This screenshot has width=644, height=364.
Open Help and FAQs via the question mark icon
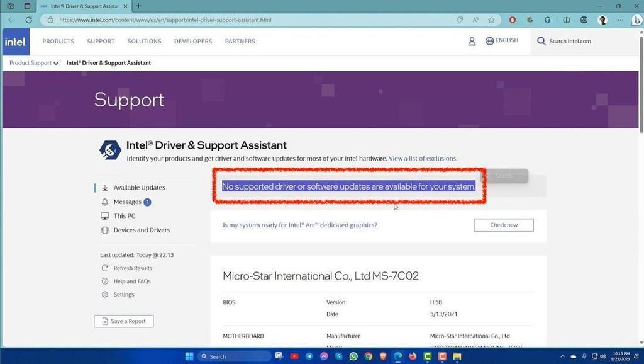[104, 281]
